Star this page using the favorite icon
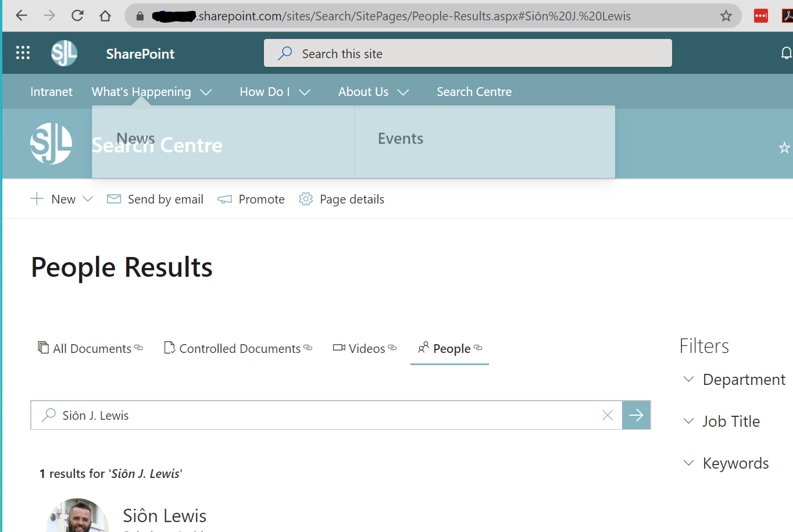 (x=785, y=148)
